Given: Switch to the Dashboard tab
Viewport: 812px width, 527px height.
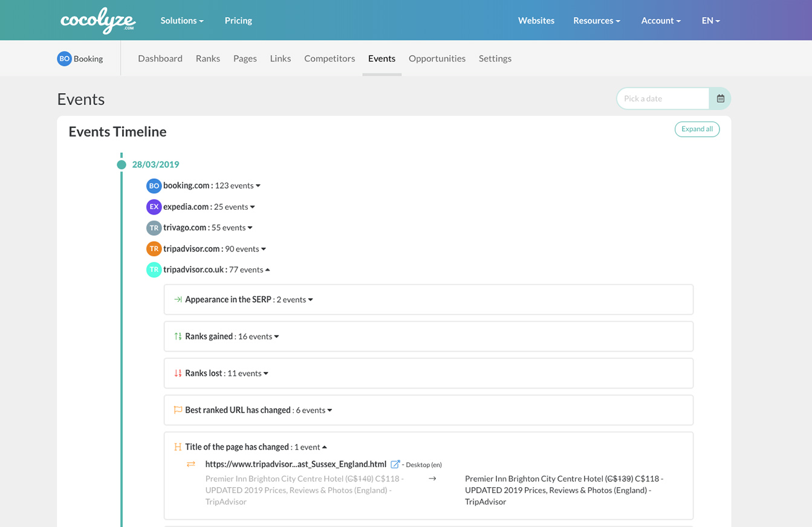Looking at the screenshot, I should (160, 59).
